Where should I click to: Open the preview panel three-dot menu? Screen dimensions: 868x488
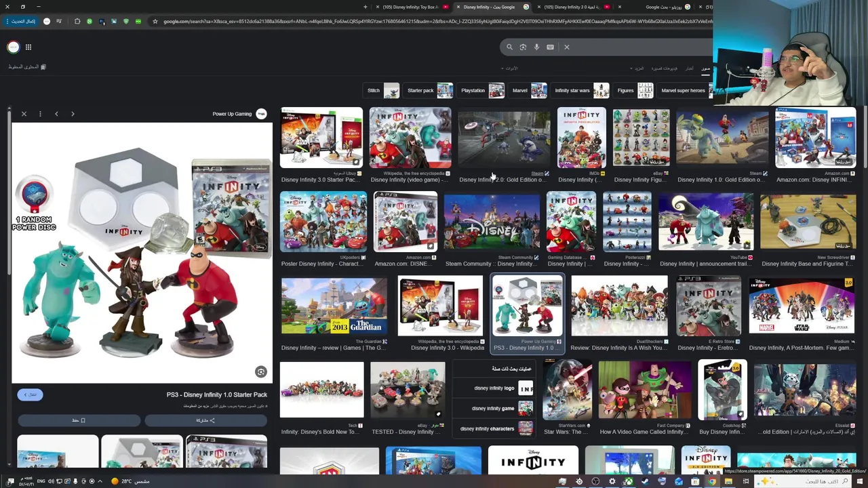[x=40, y=114]
